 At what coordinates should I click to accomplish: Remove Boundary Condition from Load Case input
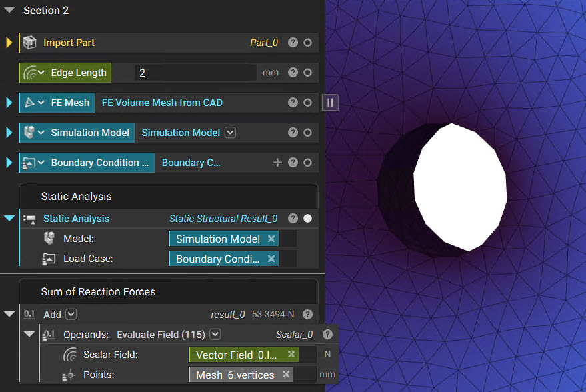point(271,259)
